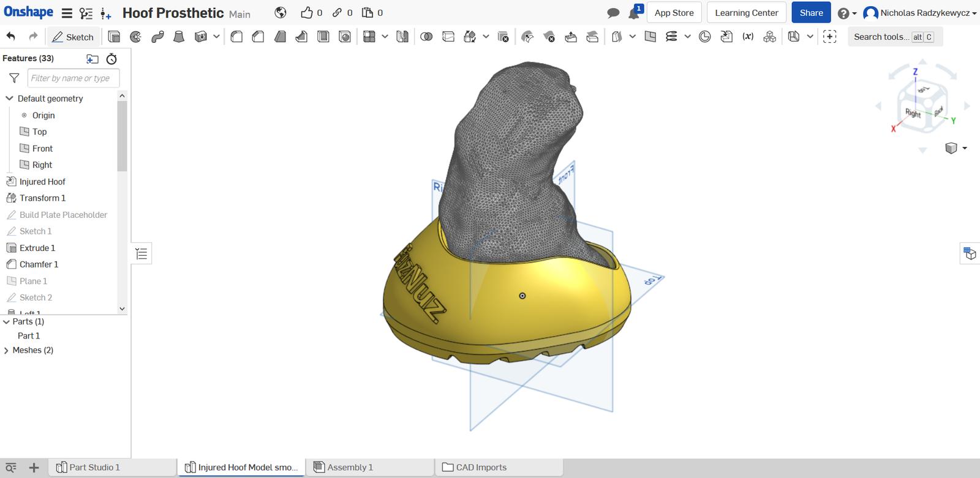
Task: Activate the Loft tool
Action: [179, 37]
